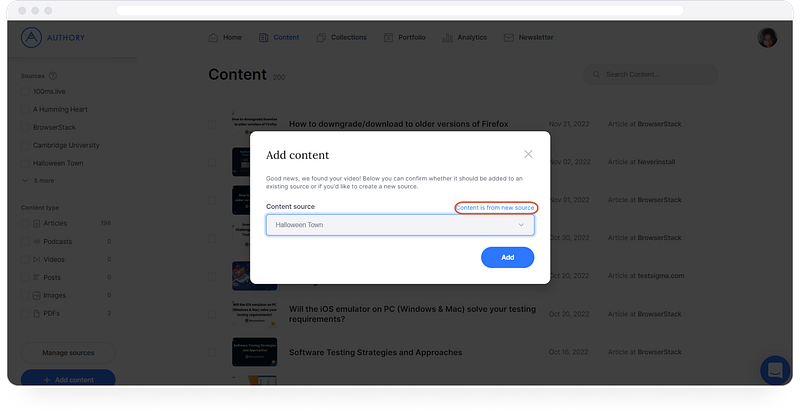The height and width of the screenshot is (419, 800).
Task: Click the Firefox downgrade article thumbnail
Action: click(255, 124)
